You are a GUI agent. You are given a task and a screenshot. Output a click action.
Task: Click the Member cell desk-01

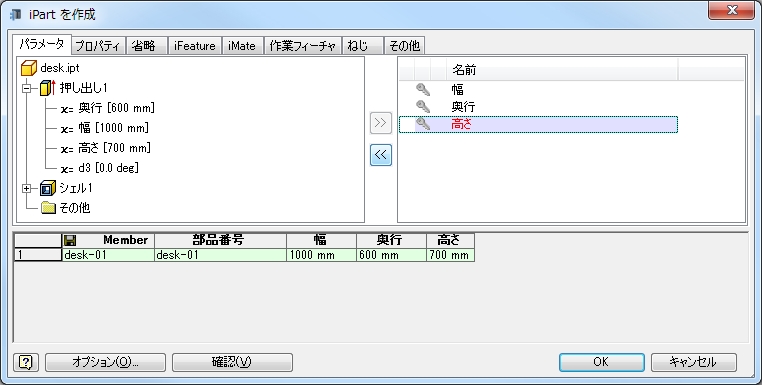click(x=108, y=255)
